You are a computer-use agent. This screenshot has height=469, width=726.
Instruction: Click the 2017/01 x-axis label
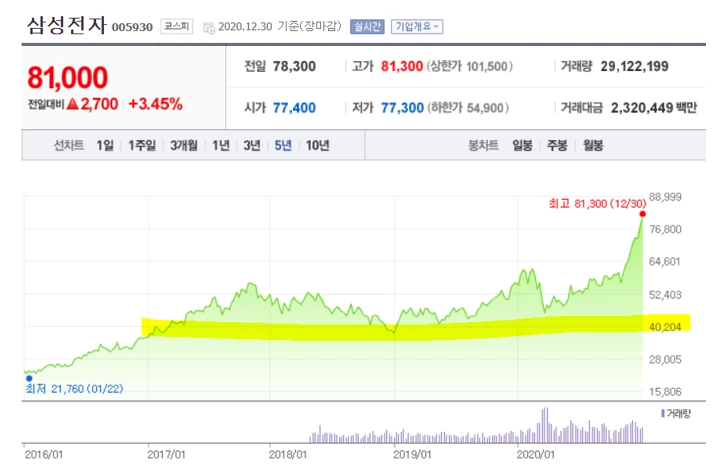point(166,455)
